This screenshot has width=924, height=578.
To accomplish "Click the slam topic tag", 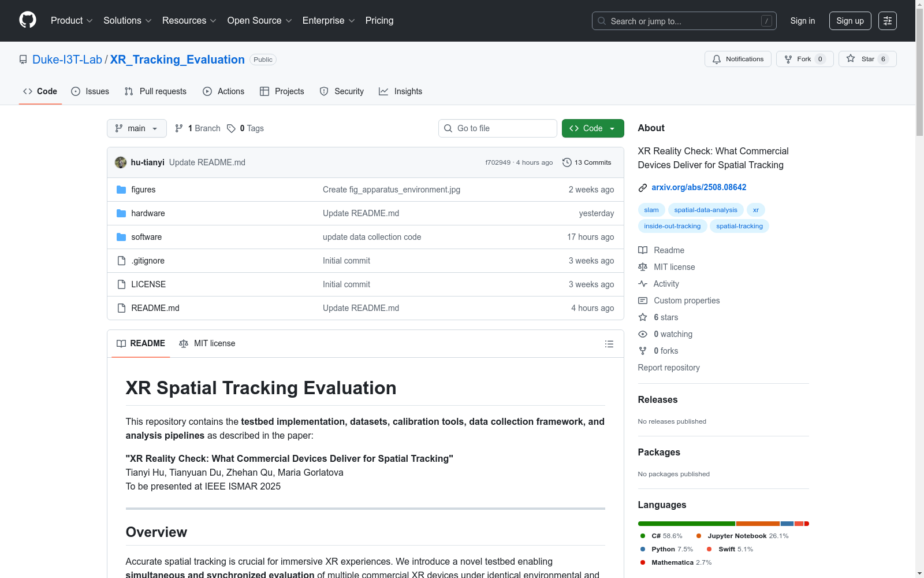I will 651,210.
